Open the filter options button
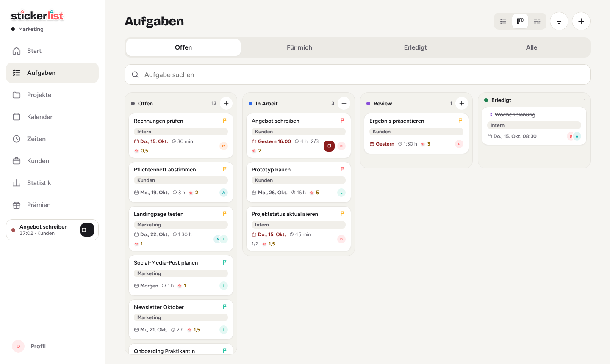 (559, 21)
